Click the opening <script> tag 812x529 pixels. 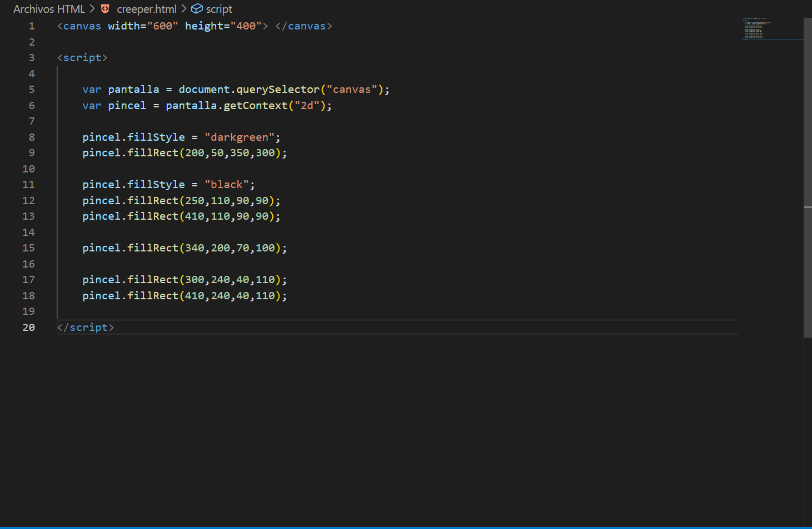coord(82,58)
